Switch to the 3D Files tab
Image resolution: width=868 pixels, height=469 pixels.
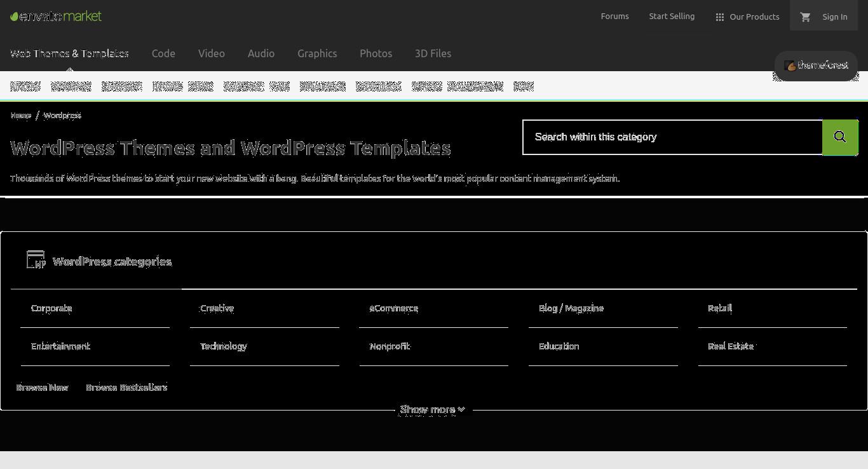coord(433,53)
